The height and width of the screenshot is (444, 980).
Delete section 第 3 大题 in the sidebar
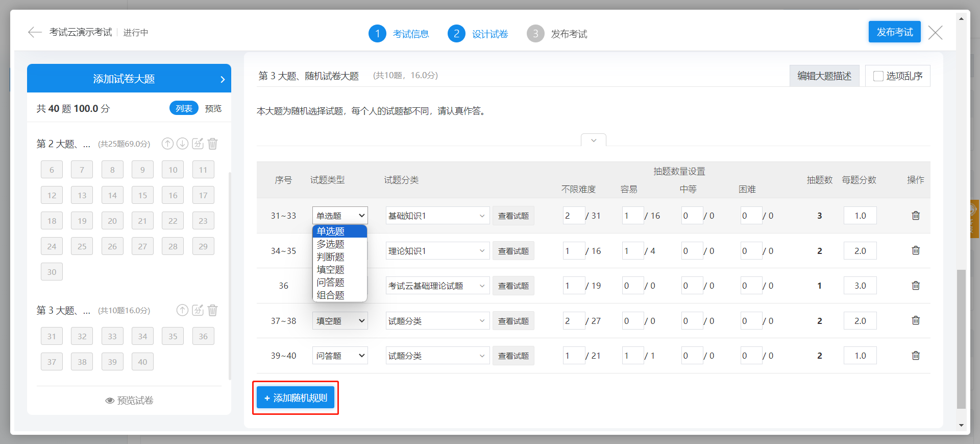tap(213, 310)
